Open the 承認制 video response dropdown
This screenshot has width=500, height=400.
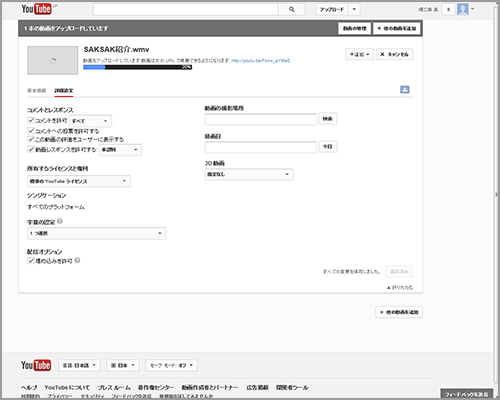tap(120, 150)
